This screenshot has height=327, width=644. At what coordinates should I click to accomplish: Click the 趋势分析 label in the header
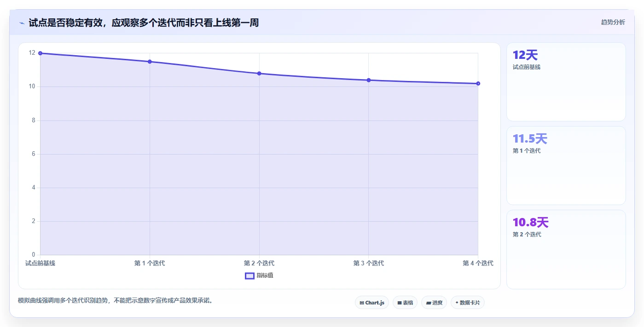613,22
